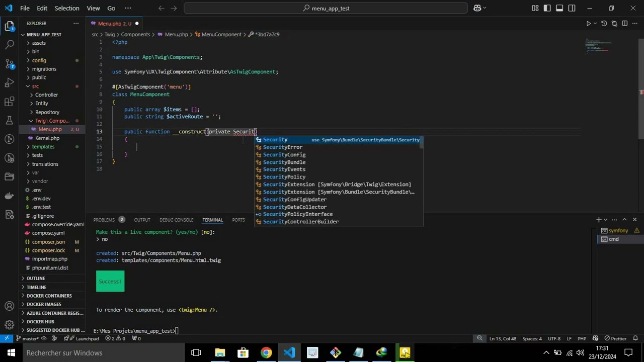Expand the assets folder
644x362 pixels.
click(39, 43)
